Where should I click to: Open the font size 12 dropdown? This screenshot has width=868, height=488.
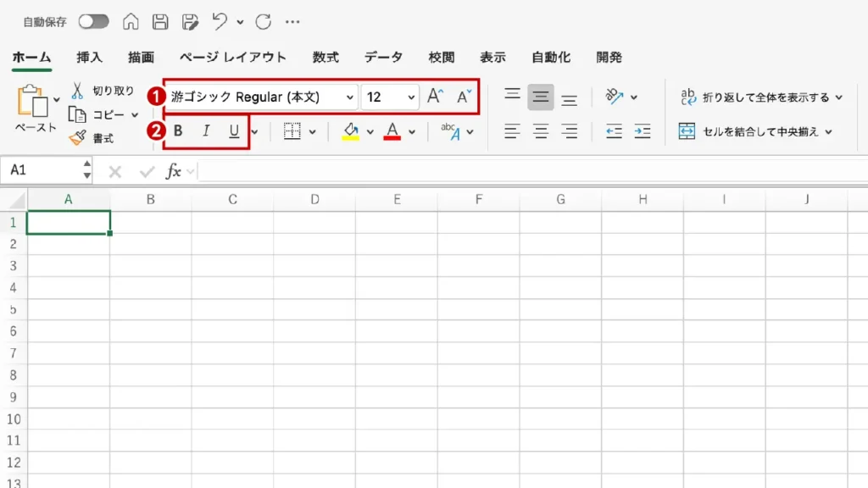411,97
